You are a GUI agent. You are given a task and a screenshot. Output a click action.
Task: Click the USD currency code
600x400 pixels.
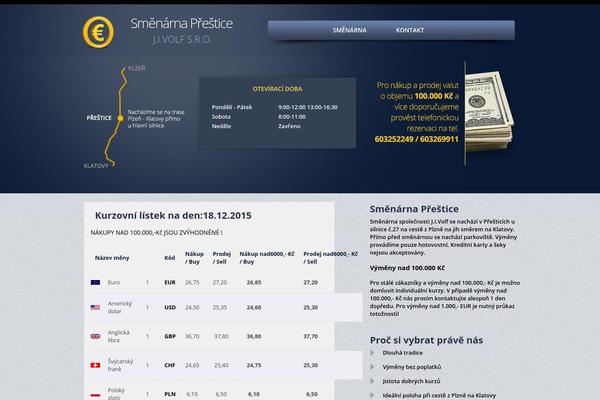tap(170, 307)
